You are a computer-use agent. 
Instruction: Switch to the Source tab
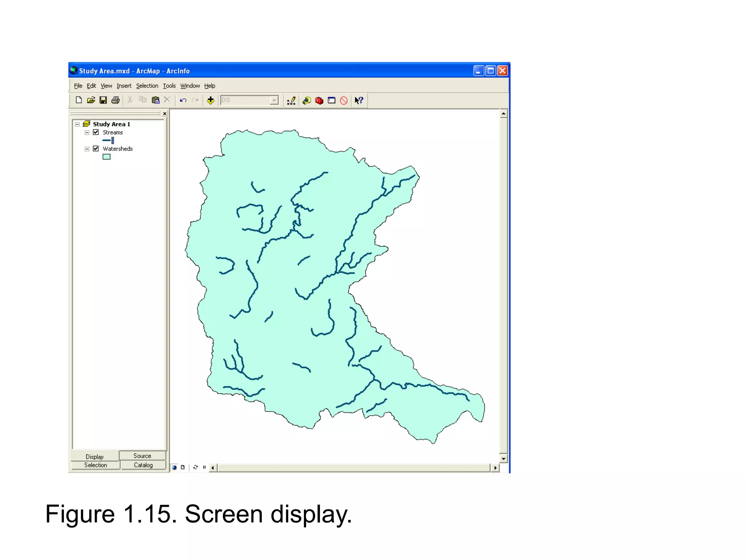142,456
